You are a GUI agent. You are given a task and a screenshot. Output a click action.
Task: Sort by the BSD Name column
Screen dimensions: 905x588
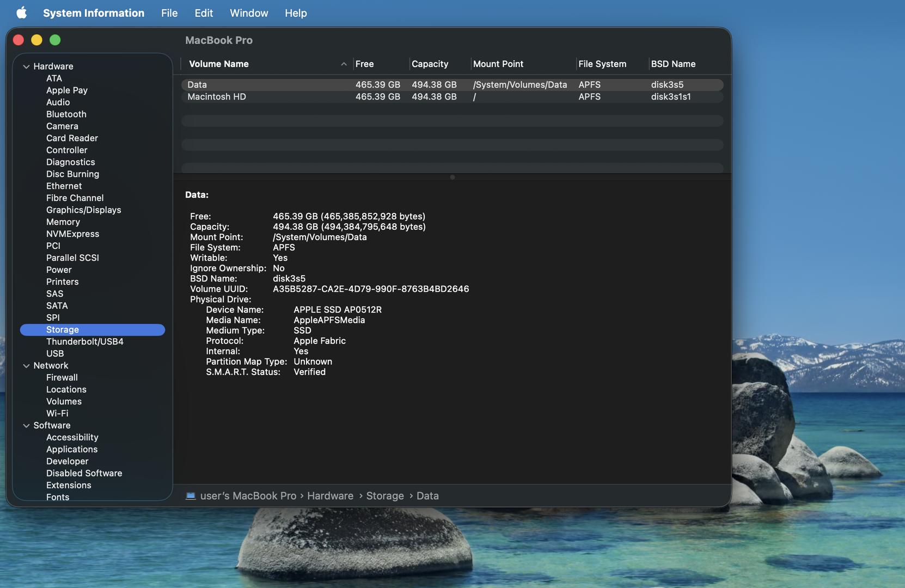673,64
